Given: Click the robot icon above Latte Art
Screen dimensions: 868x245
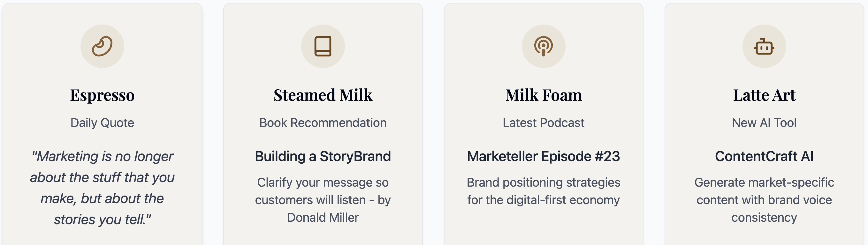Looking at the screenshot, I should coord(764,46).
